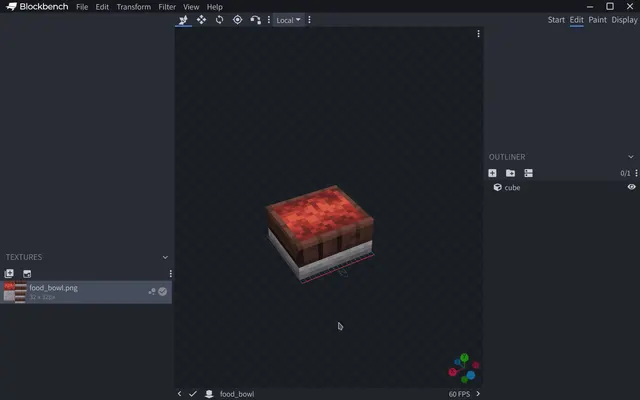The height and width of the screenshot is (400, 640).
Task: Switch to the Paint mode tab
Action: click(598, 20)
